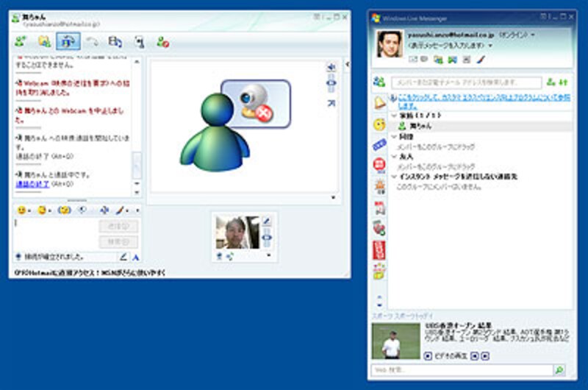Image resolution: width=588 pixels, height=390 pixels.
Task: Open the online status dropdown next to email
Action: (532, 35)
